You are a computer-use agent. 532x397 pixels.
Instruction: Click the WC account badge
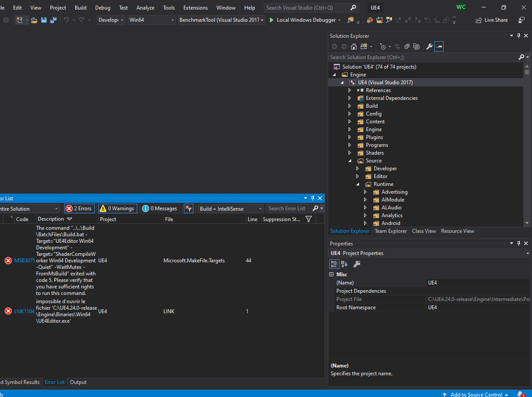pyautogui.click(x=461, y=7)
